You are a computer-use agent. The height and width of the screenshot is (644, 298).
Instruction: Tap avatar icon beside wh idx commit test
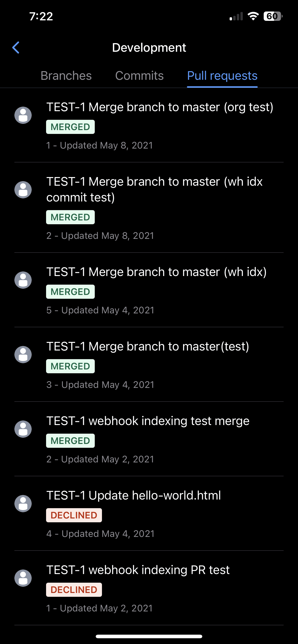pyautogui.click(x=23, y=190)
